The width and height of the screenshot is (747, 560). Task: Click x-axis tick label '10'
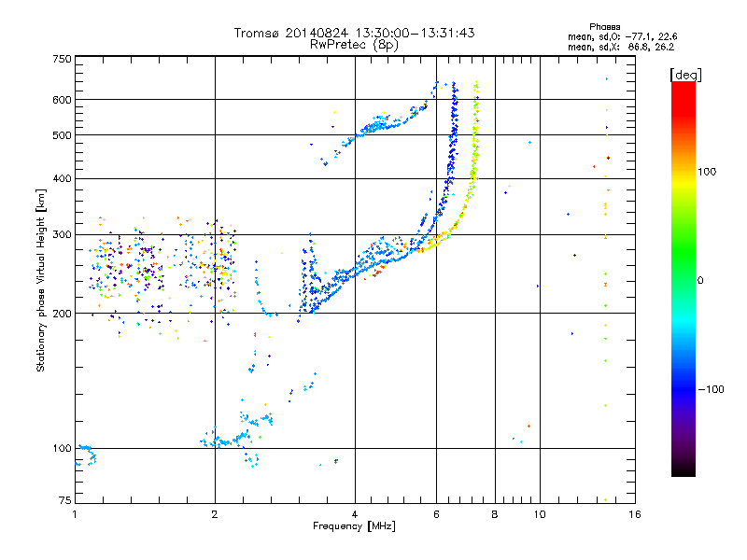pos(540,514)
